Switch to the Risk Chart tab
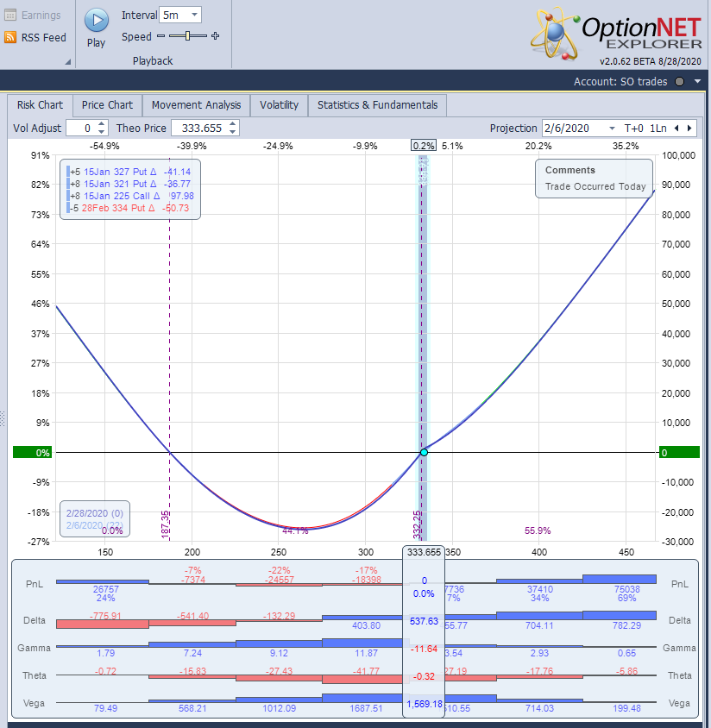Viewport: 711px width, 728px height. [x=40, y=105]
